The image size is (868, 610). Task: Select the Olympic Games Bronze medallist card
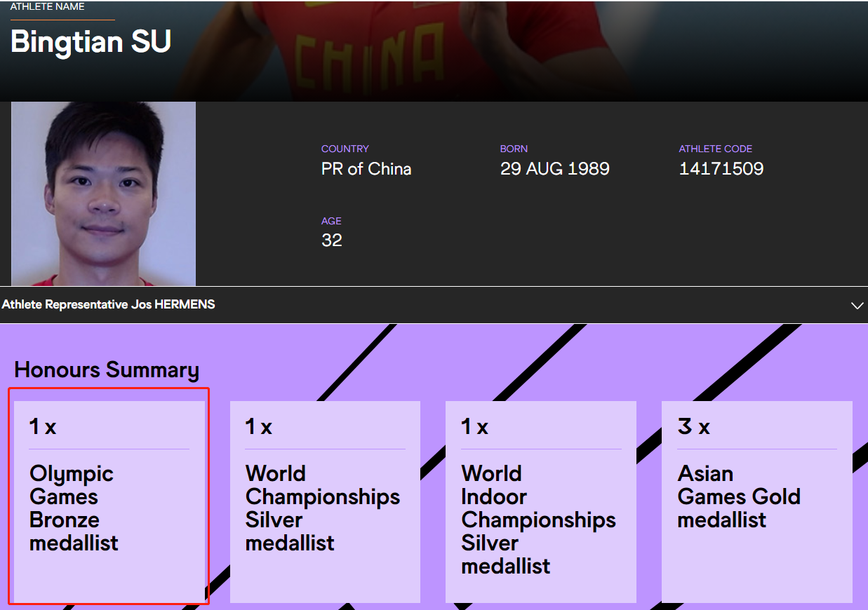[x=109, y=501]
